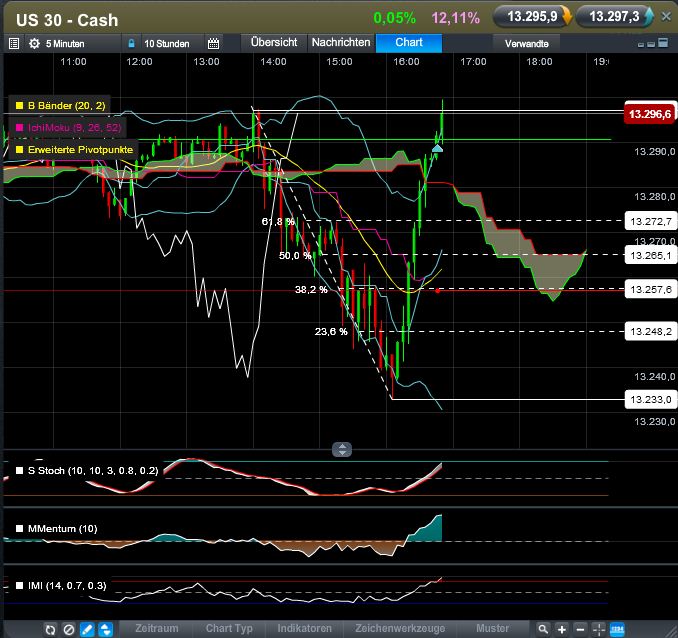Select the smallest panel size icon
The height and width of the screenshot is (638, 678).
click(641, 45)
